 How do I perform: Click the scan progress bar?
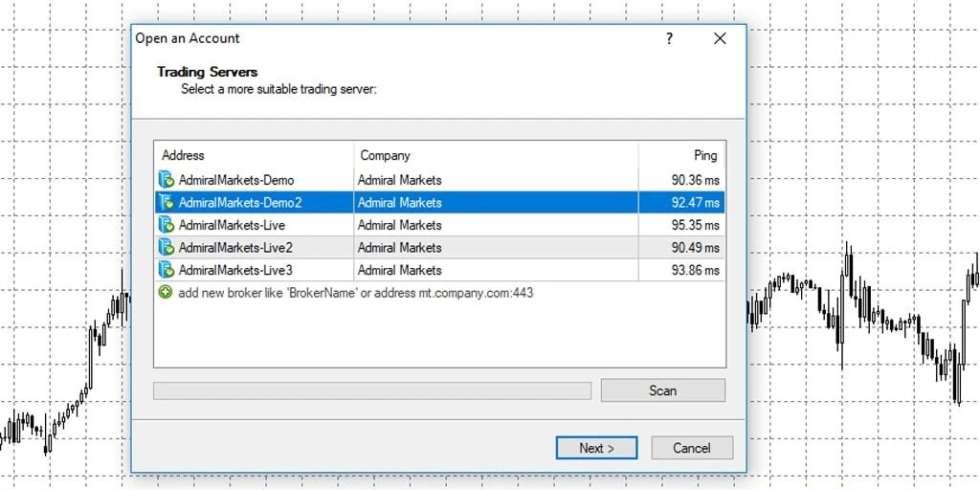[372, 391]
